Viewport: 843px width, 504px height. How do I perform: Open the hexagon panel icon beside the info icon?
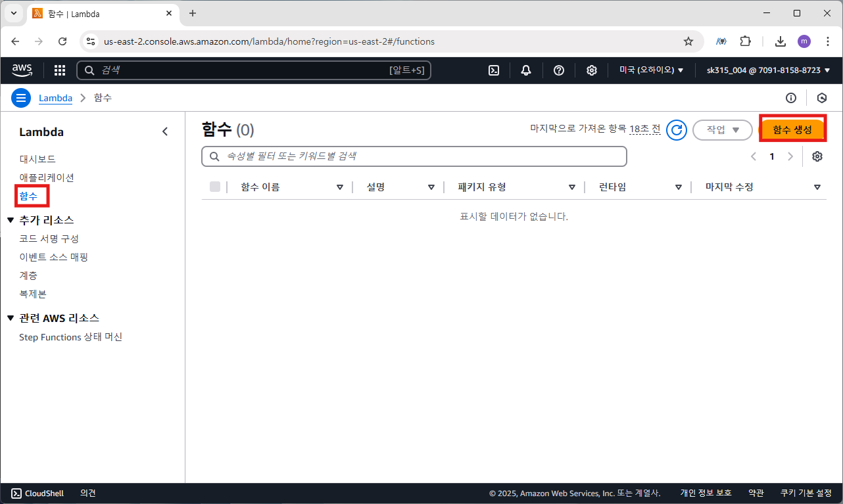pyautogui.click(x=821, y=98)
